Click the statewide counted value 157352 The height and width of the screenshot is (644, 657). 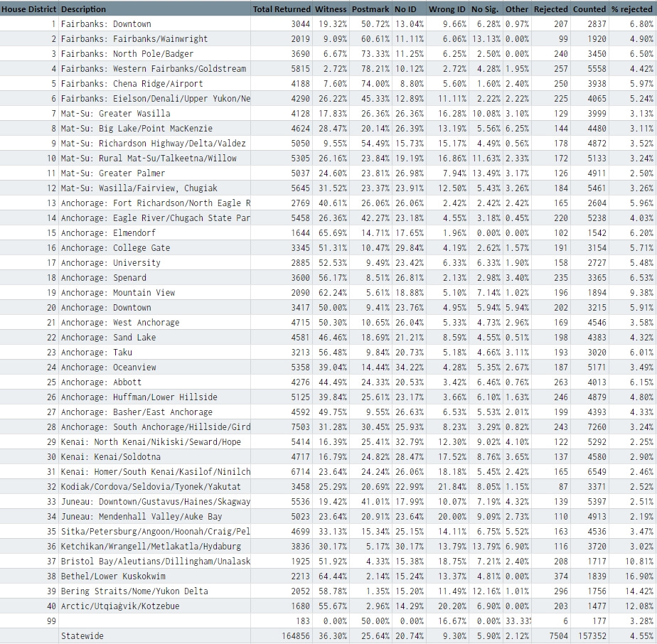592,635
